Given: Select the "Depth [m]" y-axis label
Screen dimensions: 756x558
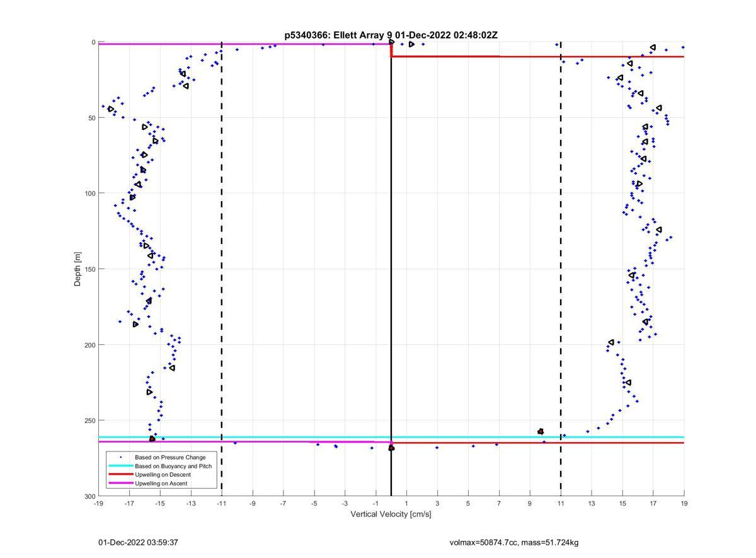Looking at the screenshot, I should tap(77, 269).
